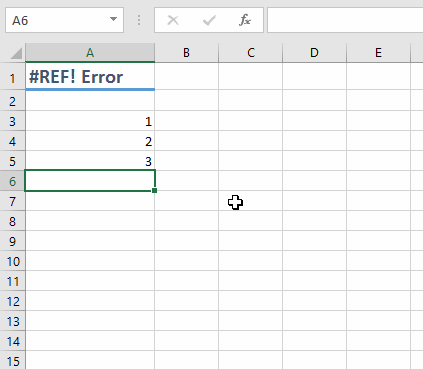Select column A header

pos(90,53)
